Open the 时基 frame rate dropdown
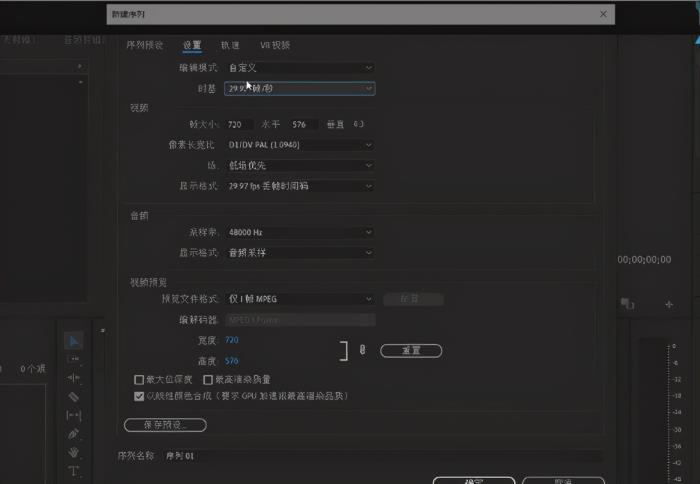700x484 pixels. (x=299, y=89)
